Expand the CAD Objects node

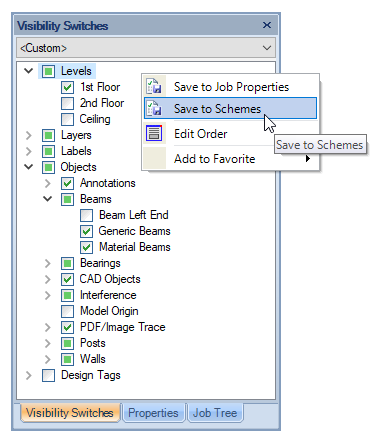pyautogui.click(x=48, y=279)
